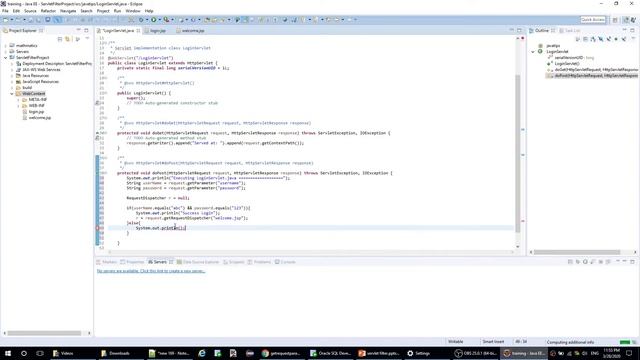The width and height of the screenshot is (640, 360).
Task: Click the Run External Tools icon
Action: coord(166,20)
